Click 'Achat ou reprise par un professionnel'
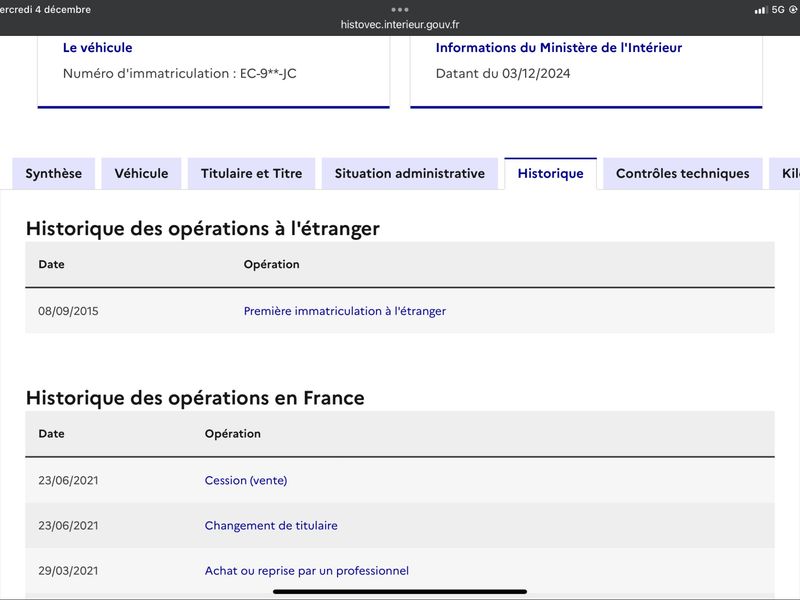Screen dimensions: 800x600 pos(307,570)
